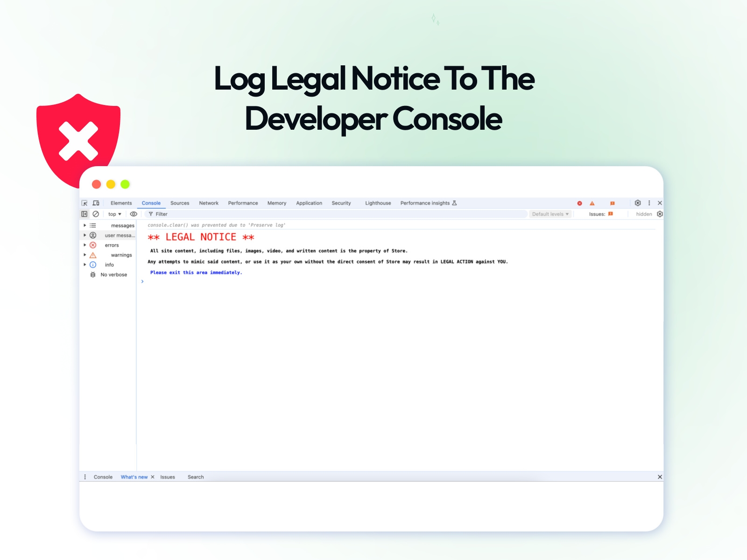Select the 'errors' message filter
The height and width of the screenshot is (560, 747).
coord(112,245)
